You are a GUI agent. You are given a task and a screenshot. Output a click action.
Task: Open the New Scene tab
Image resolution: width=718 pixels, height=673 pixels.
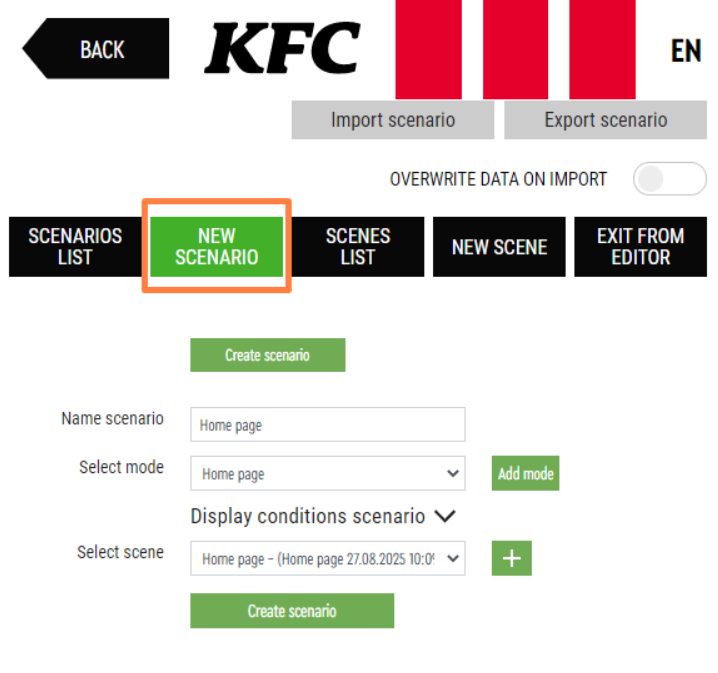point(499,246)
